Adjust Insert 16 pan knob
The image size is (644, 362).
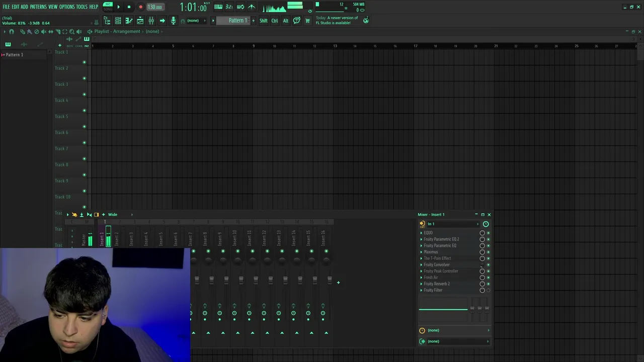pyautogui.click(x=326, y=260)
